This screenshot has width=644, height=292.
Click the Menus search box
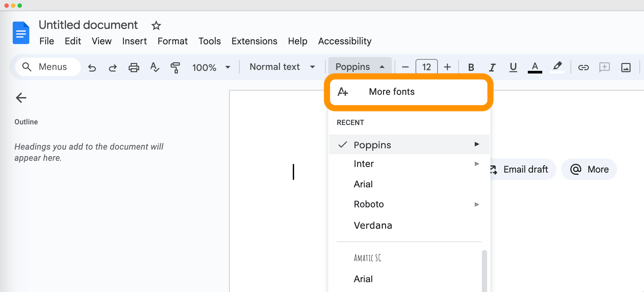click(48, 67)
